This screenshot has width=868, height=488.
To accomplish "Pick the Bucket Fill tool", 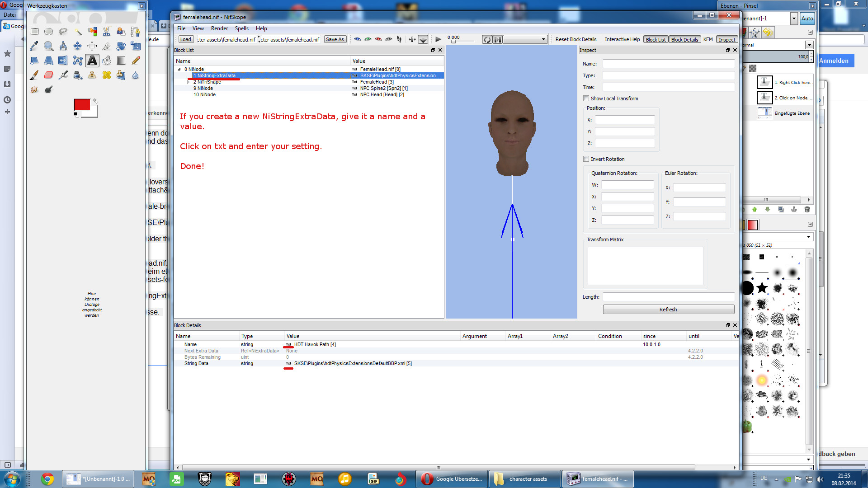I will (x=107, y=61).
